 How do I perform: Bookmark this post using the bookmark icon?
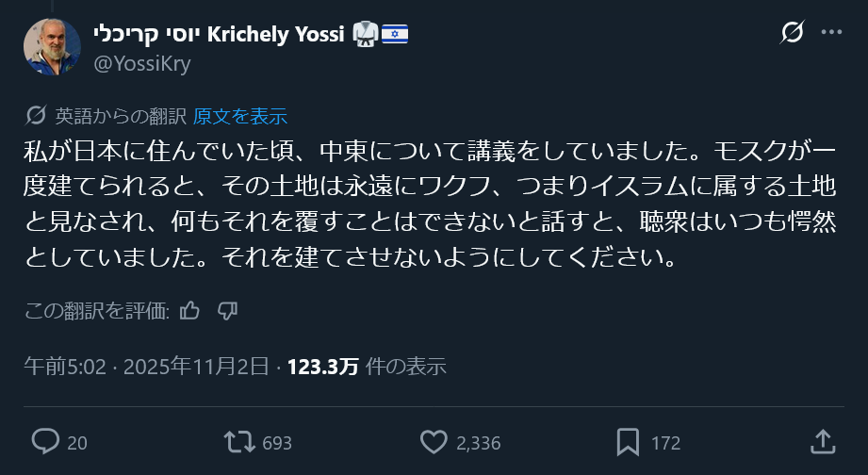(628, 441)
